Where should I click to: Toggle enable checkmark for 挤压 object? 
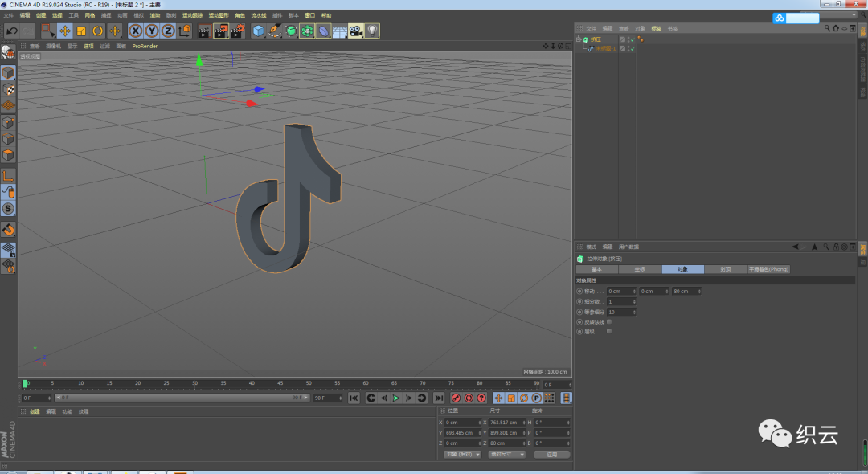tap(633, 39)
